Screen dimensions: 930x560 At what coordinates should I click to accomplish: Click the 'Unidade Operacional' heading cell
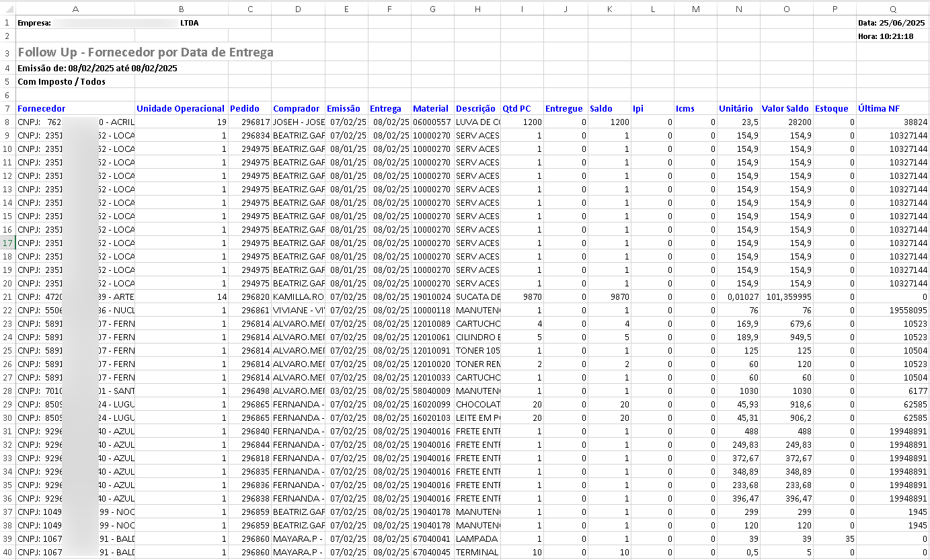(x=181, y=108)
